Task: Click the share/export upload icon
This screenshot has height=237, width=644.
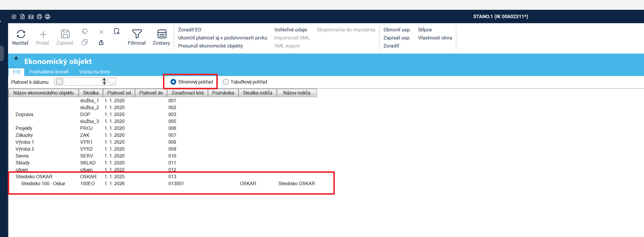Action: pyautogui.click(x=101, y=43)
